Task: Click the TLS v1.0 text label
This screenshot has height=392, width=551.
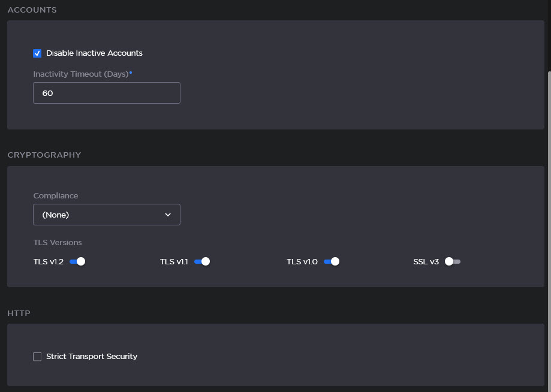Action: pyautogui.click(x=302, y=261)
